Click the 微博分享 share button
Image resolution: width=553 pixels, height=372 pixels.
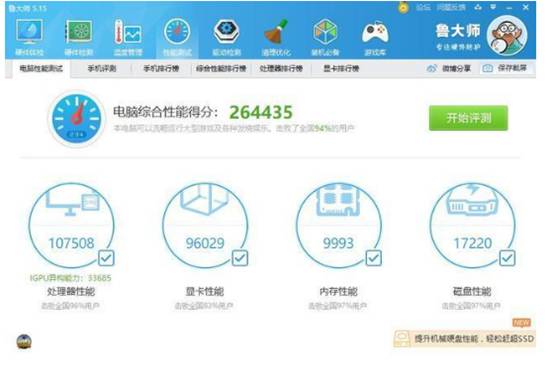pos(449,68)
